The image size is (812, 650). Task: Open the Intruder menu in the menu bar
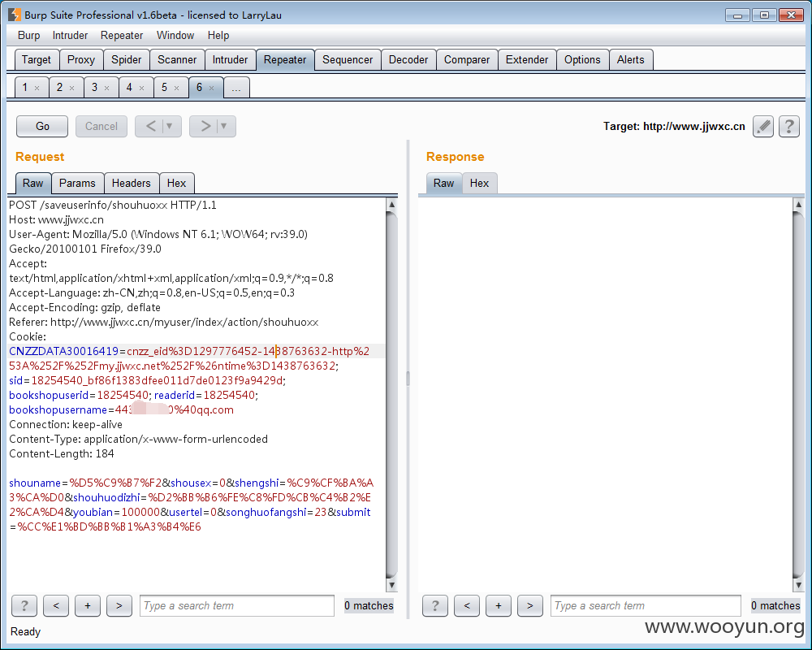[x=70, y=35]
